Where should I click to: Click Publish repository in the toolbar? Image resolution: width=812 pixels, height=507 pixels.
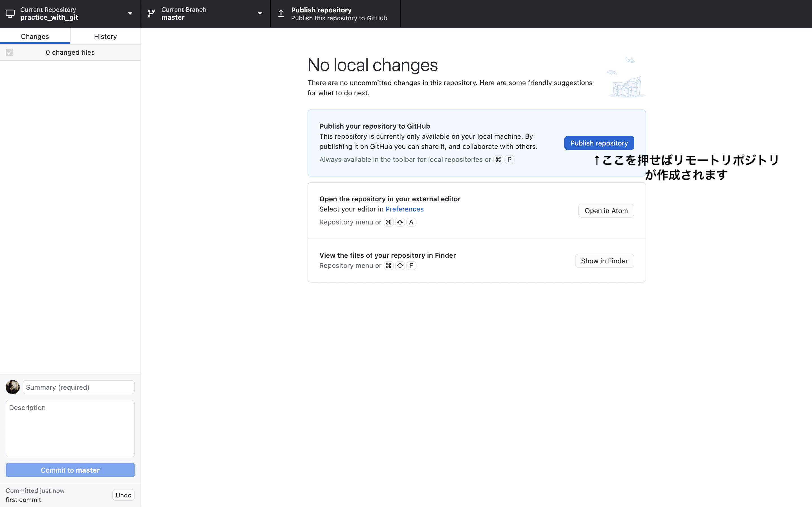point(335,14)
